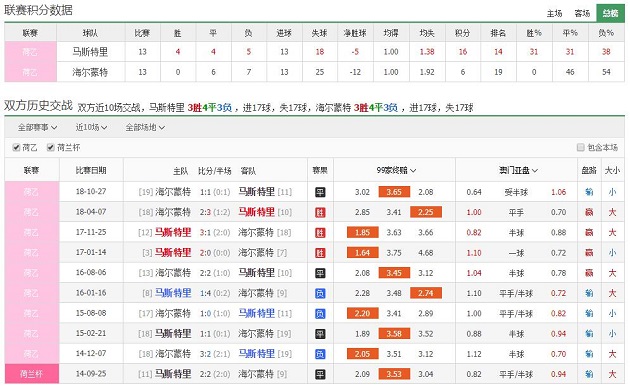The height and width of the screenshot is (389, 630).
Task: Click highlighted odds 1.64 in 17-01-14 row
Action: pyautogui.click(x=362, y=253)
